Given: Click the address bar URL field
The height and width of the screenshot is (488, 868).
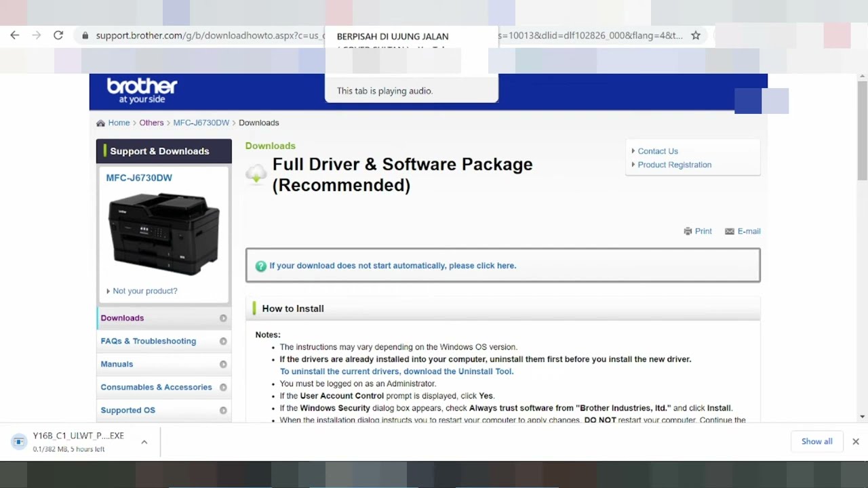Looking at the screenshot, I should click(x=390, y=35).
